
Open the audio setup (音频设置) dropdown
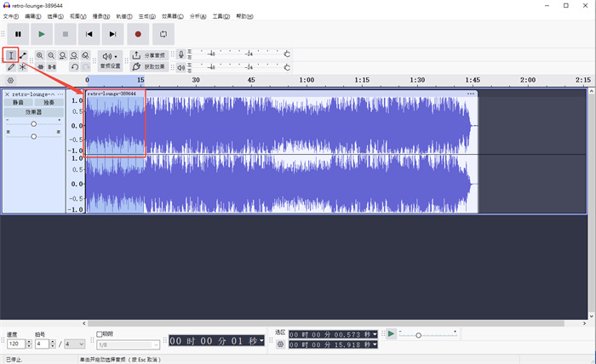coord(110,60)
